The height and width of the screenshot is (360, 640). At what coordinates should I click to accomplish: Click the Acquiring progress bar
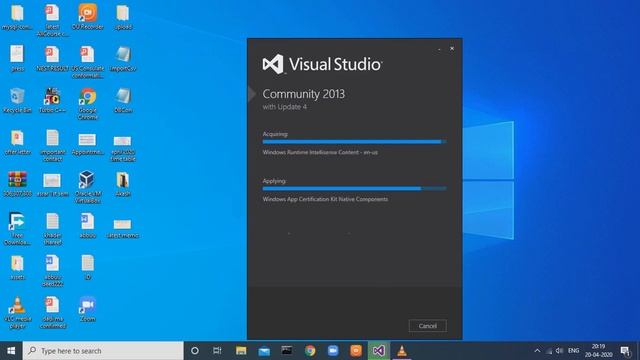[x=354, y=142]
